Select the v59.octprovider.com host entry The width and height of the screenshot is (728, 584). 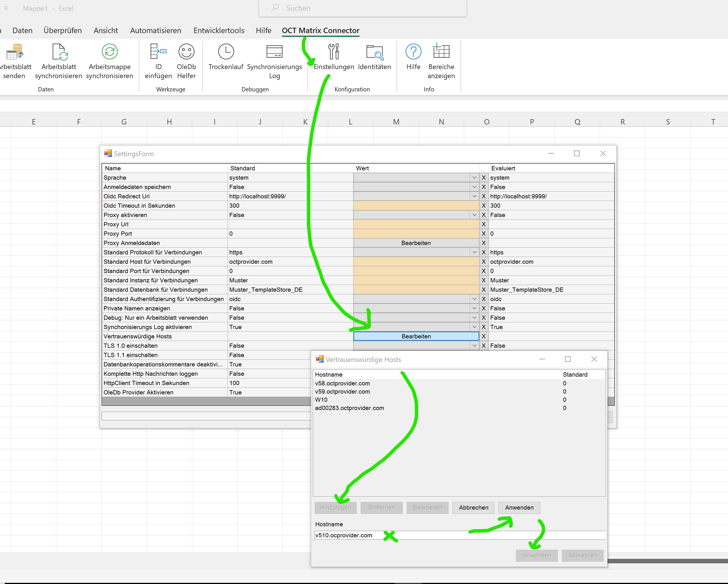[x=342, y=392]
